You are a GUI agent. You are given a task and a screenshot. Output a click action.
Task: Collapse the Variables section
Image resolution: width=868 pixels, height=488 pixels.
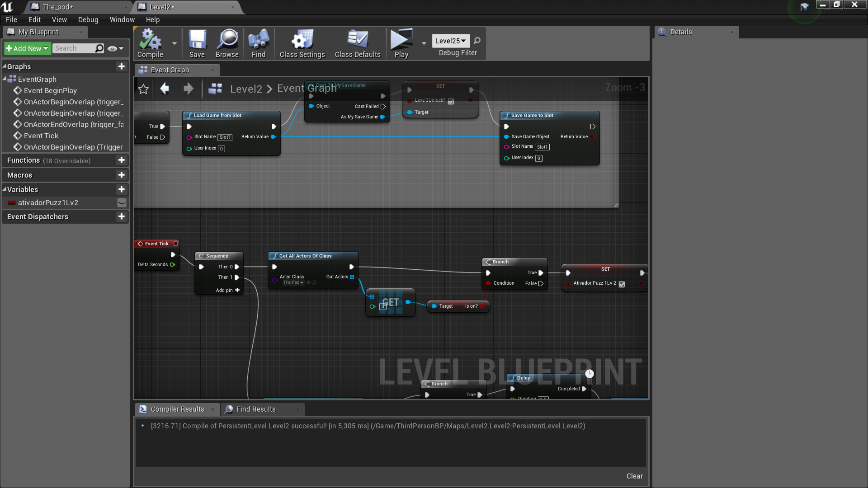(x=5, y=189)
